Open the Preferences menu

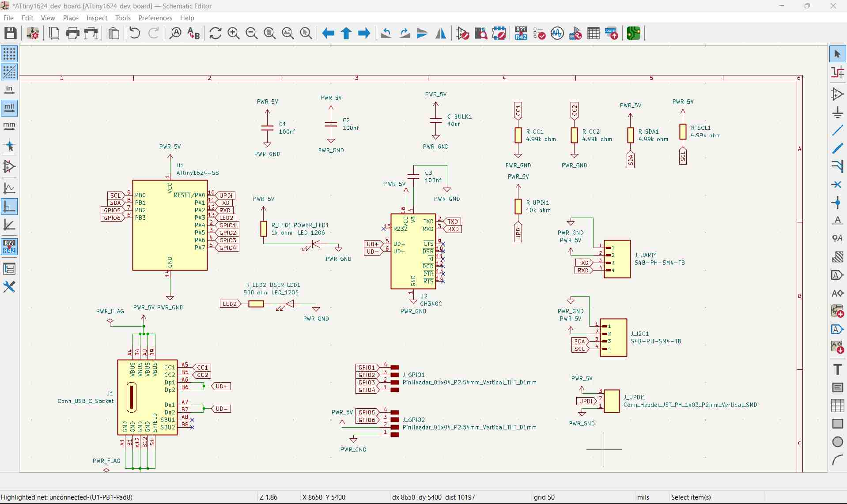tap(155, 18)
